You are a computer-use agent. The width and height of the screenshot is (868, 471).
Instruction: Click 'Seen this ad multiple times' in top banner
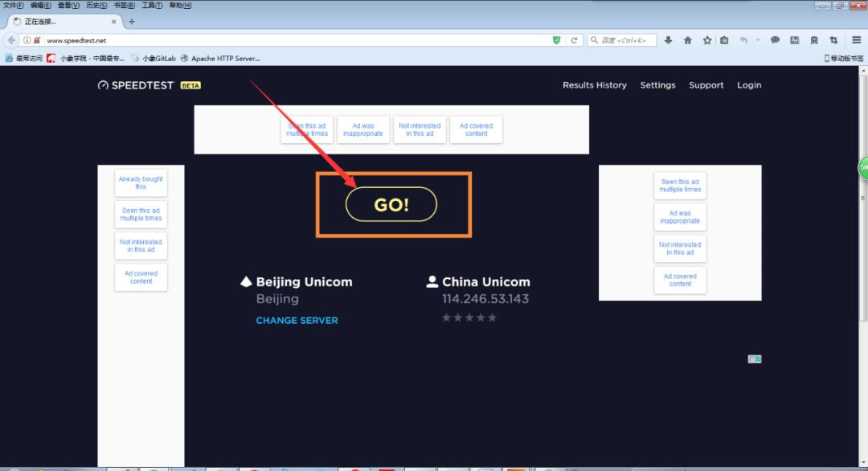(307, 129)
